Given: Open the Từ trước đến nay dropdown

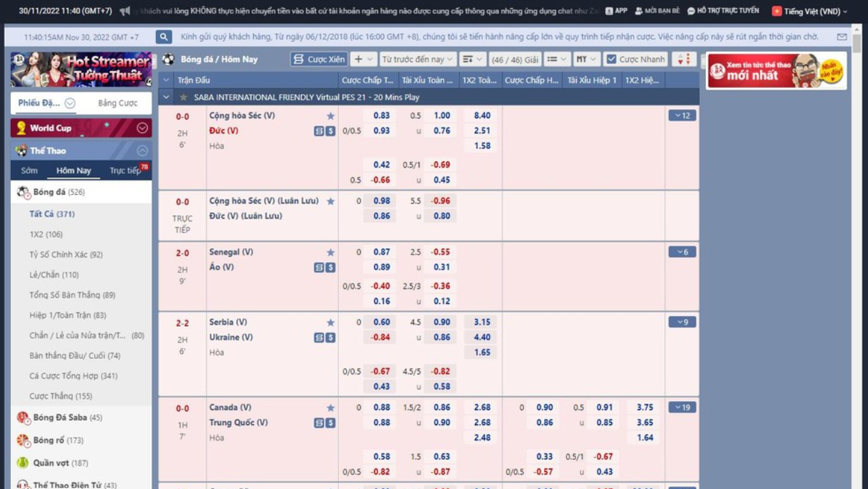Looking at the screenshot, I should point(417,59).
